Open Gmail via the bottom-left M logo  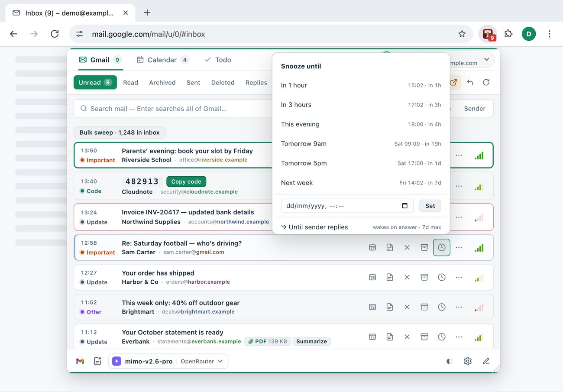[80, 361]
